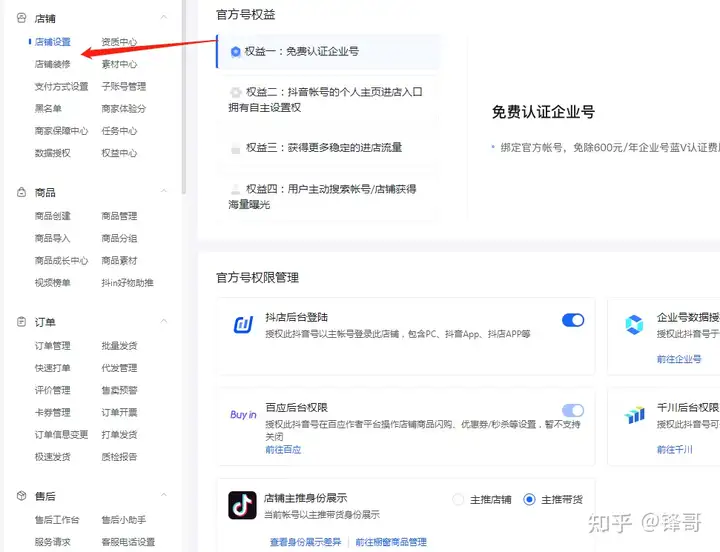Open 资质中心 menu item
The width and height of the screenshot is (720, 552).
click(119, 42)
